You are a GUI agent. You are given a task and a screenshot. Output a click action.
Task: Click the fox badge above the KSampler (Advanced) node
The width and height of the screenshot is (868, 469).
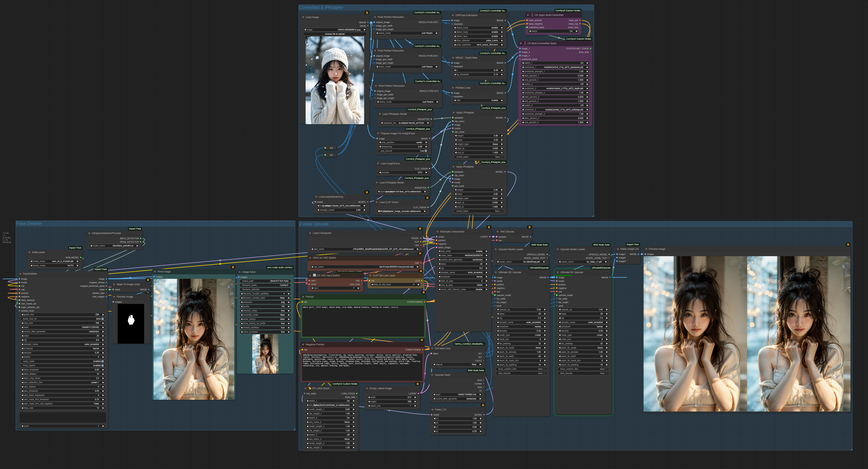[x=489, y=227]
